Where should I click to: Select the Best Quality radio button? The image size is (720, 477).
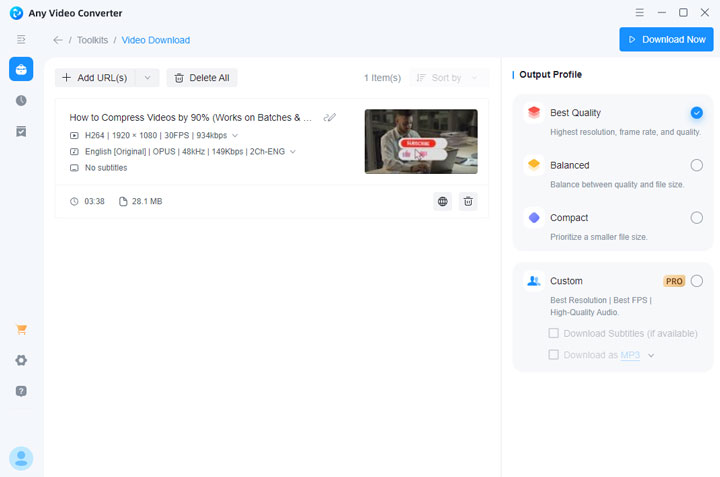[697, 112]
